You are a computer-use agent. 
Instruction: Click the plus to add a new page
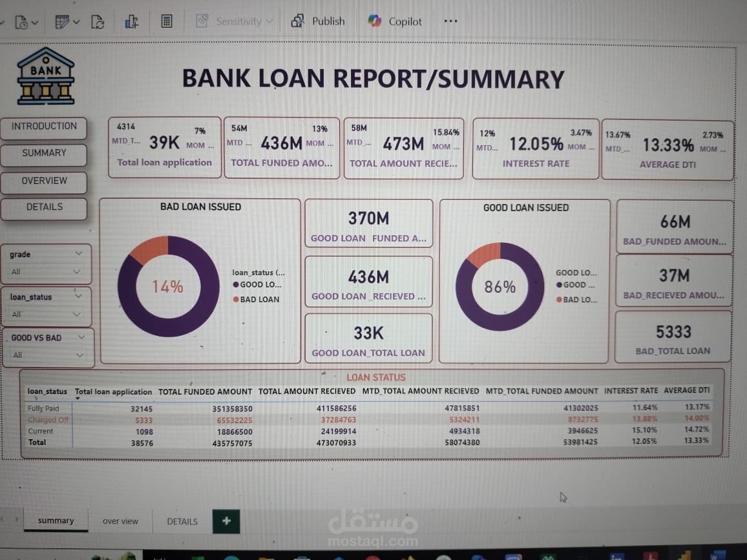click(226, 521)
